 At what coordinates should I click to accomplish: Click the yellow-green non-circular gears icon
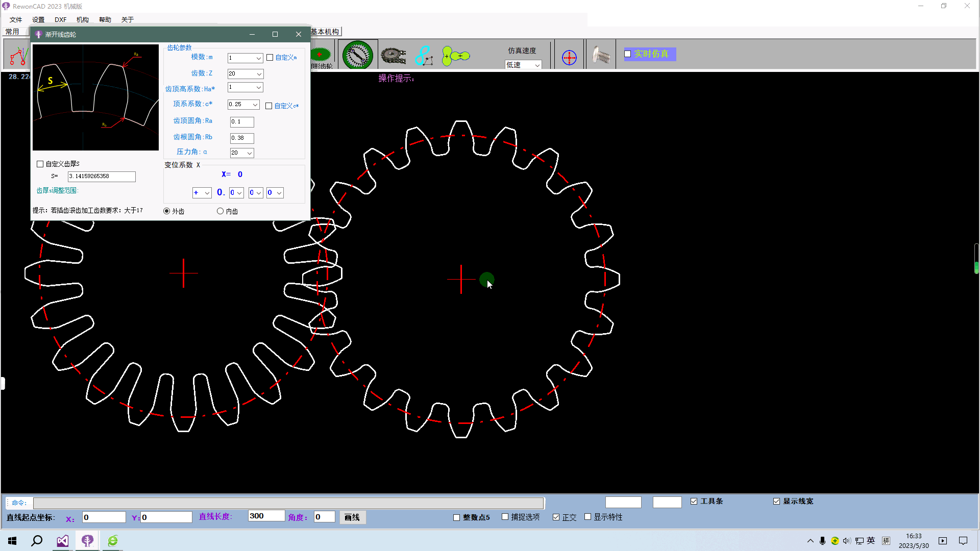coord(455,56)
